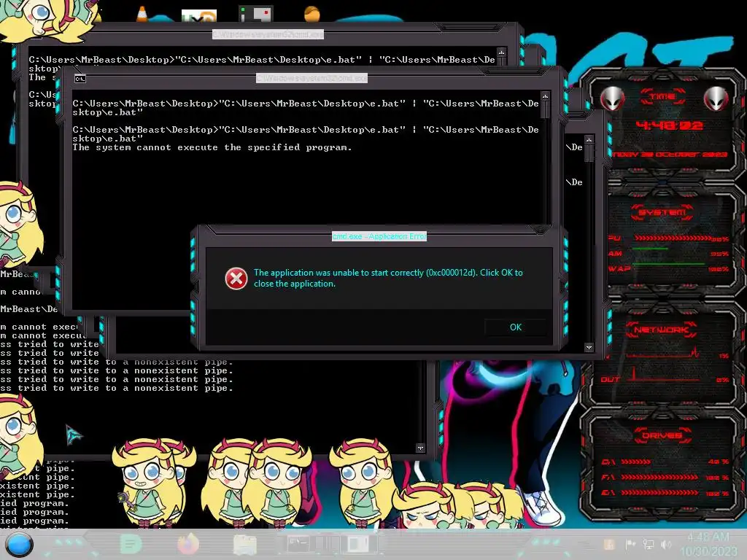Click the rightmost open window taskbar button
747x560 pixels.
(x=359, y=544)
